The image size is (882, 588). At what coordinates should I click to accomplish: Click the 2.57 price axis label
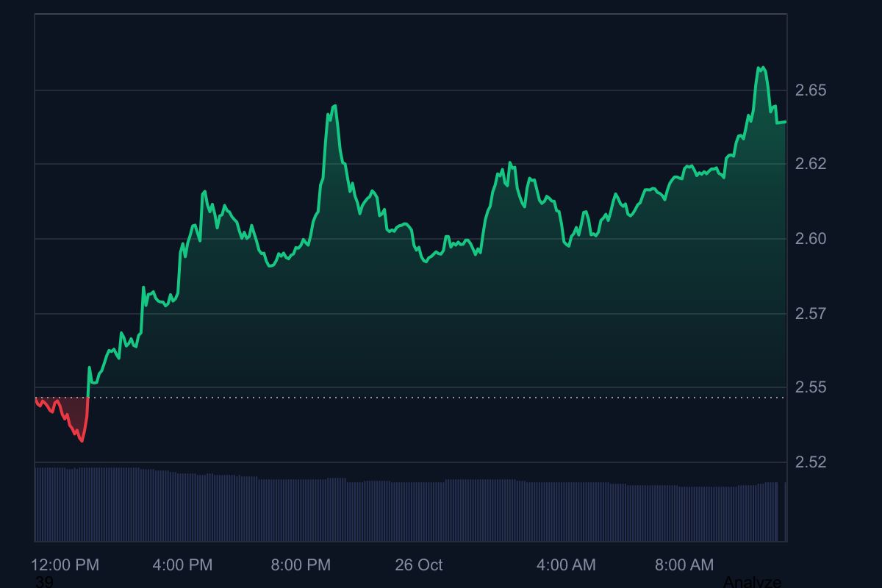coord(811,314)
